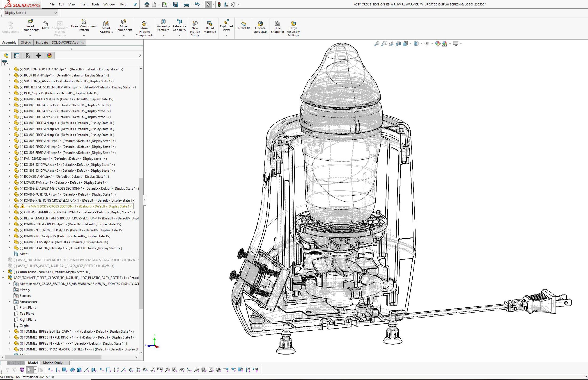This screenshot has height=380, width=588.
Task: Select the Smart Fasteners tool
Action: (x=106, y=27)
